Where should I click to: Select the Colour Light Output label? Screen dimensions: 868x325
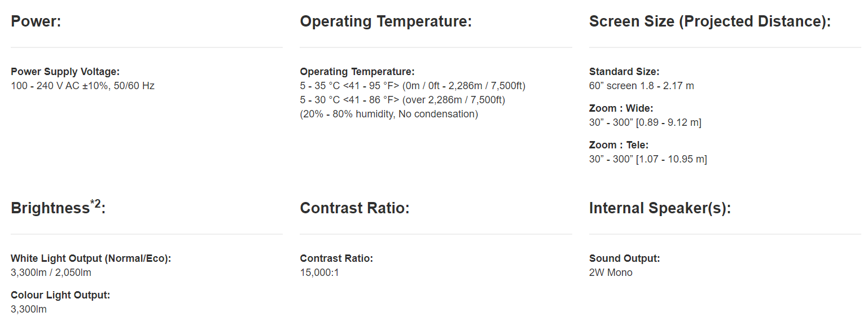(x=60, y=295)
